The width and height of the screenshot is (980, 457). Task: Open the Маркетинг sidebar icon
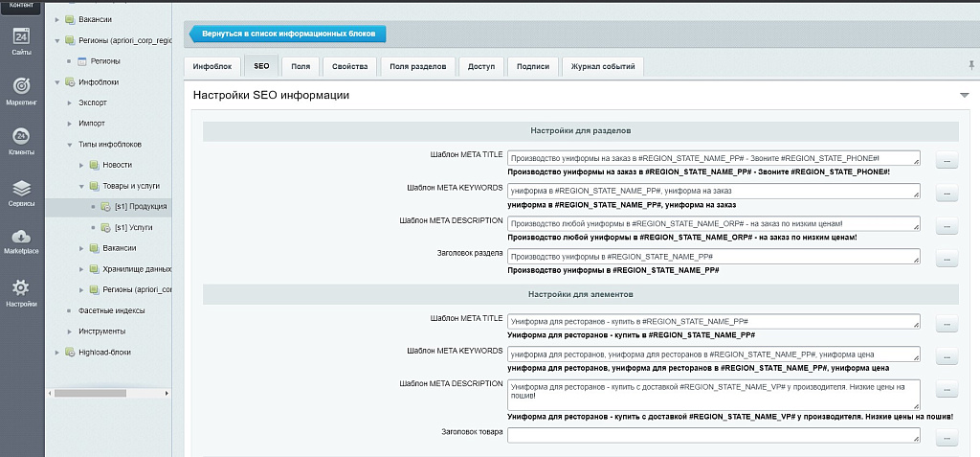tap(21, 90)
